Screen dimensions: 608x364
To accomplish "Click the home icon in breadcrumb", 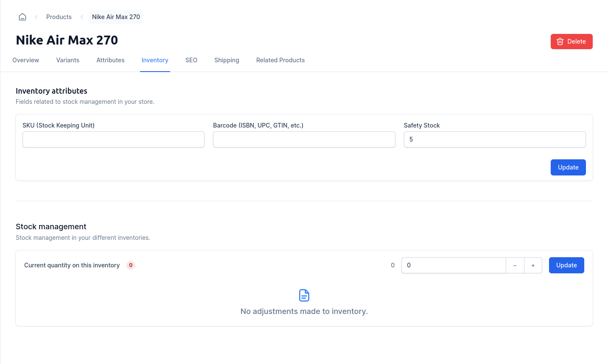I will pyautogui.click(x=22, y=17).
